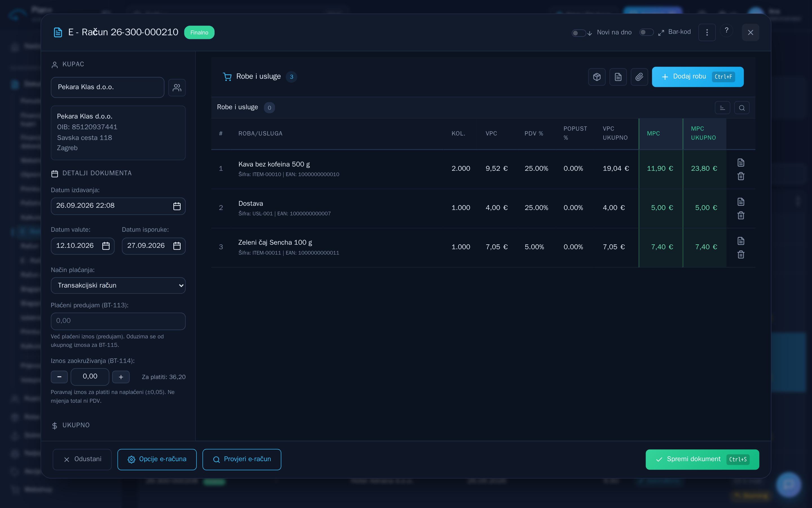Decrease the rounding amount with minus
The image size is (812, 508).
tap(59, 377)
